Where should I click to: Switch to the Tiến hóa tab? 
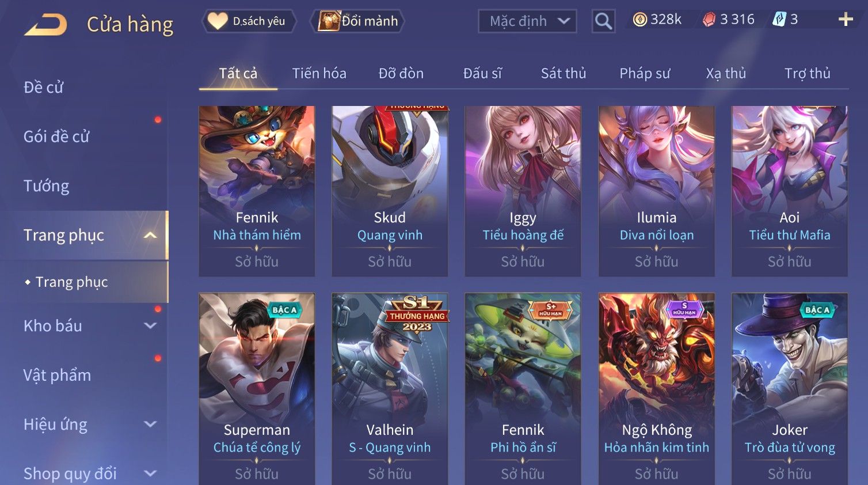319,74
